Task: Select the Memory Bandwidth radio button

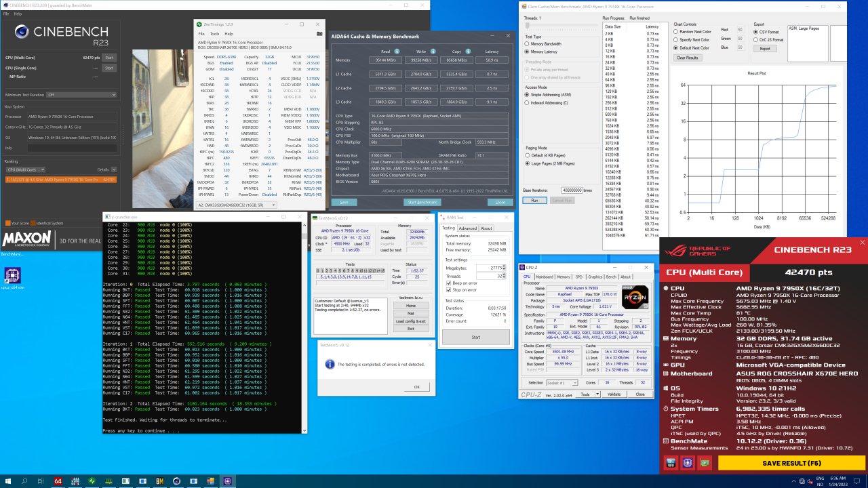Action: point(526,43)
